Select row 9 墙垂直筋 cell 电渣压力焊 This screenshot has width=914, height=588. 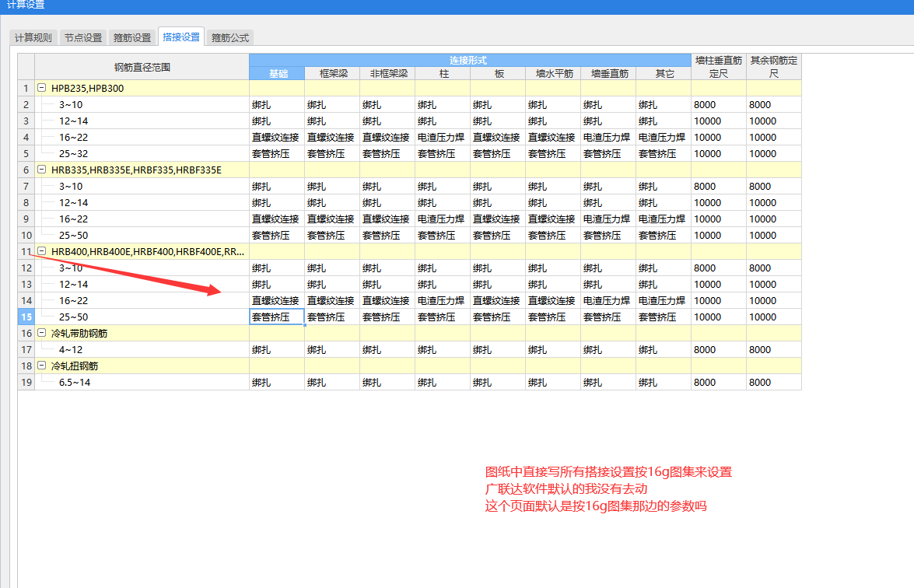pyautogui.click(x=608, y=219)
